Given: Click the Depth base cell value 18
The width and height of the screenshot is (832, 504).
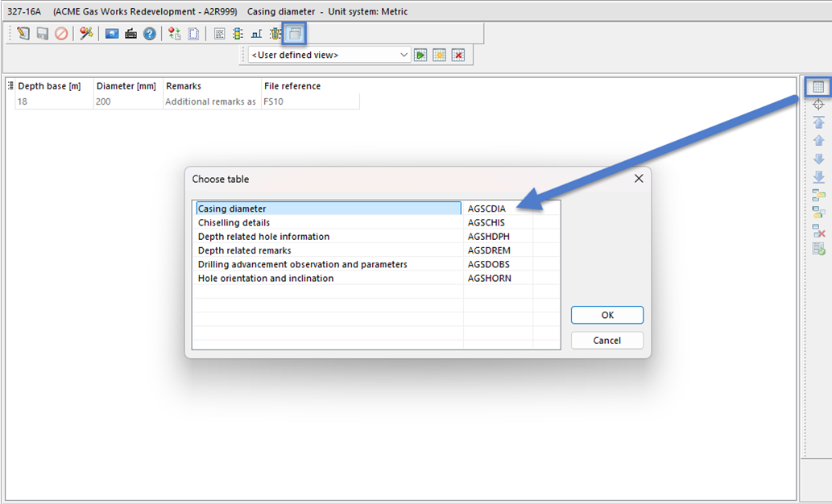Looking at the screenshot, I should (x=23, y=102).
